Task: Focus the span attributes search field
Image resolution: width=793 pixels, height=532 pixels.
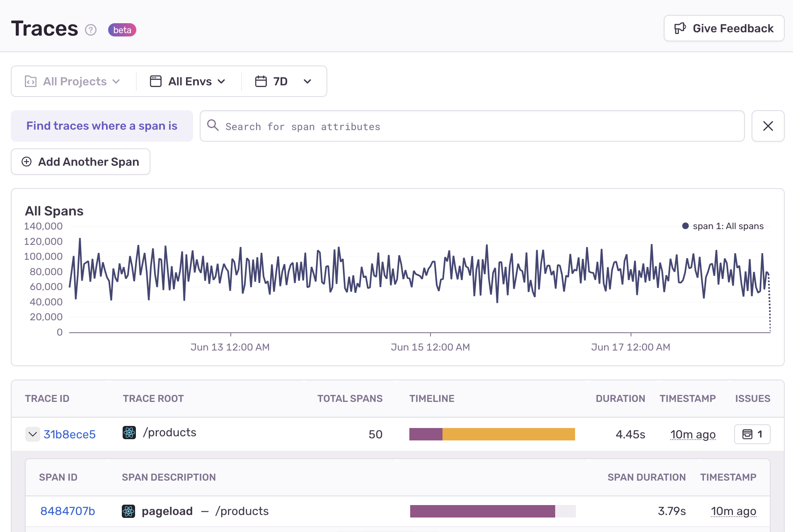Action: point(472,126)
